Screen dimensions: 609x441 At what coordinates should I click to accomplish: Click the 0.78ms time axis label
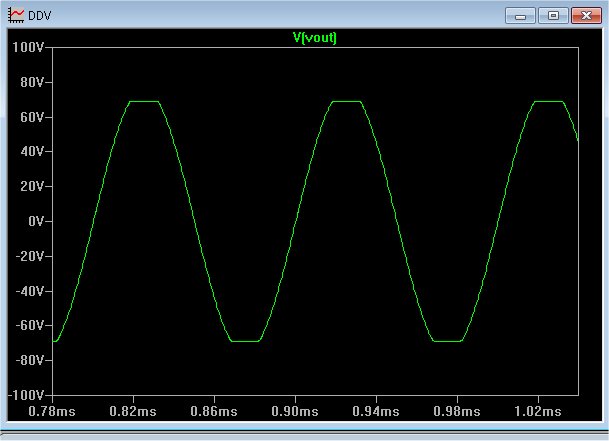(52, 411)
